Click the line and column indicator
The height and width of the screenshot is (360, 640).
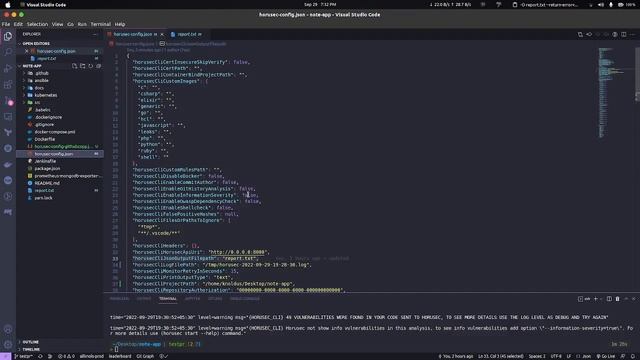point(501,356)
